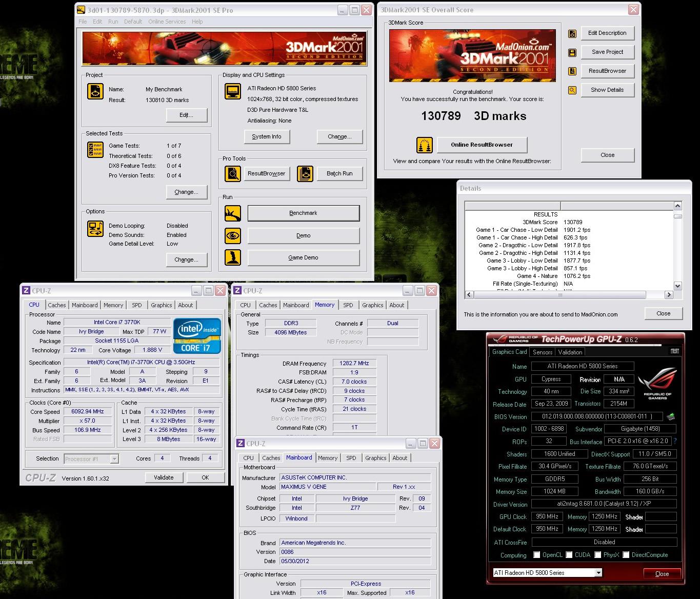
Task: Open the Validation tab in GPU-Z
Action: click(570, 352)
